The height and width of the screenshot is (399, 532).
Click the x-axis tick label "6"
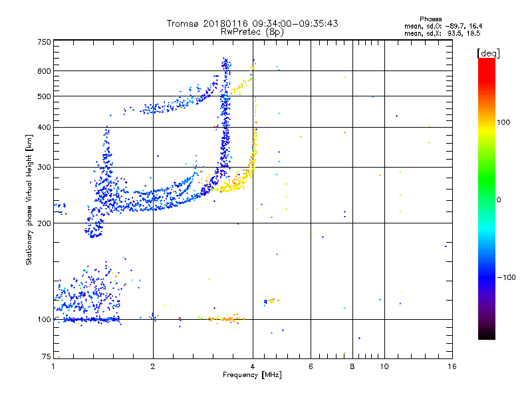pyautogui.click(x=311, y=366)
